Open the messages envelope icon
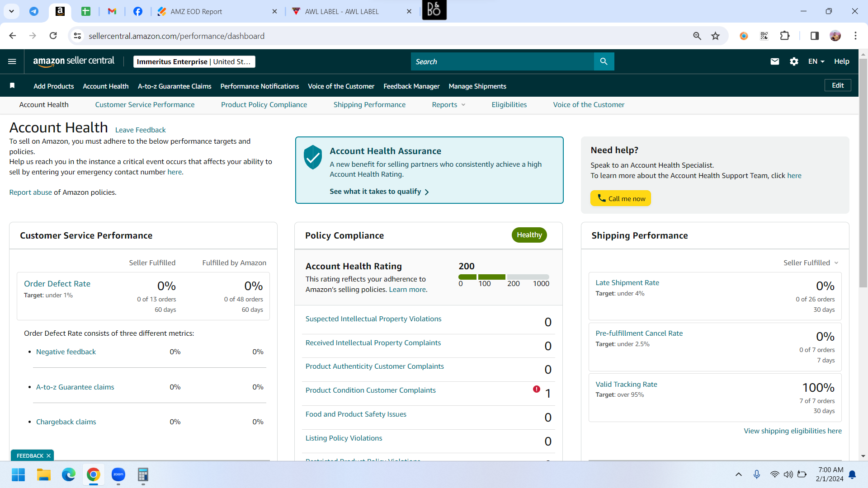868x488 pixels. pyautogui.click(x=775, y=61)
